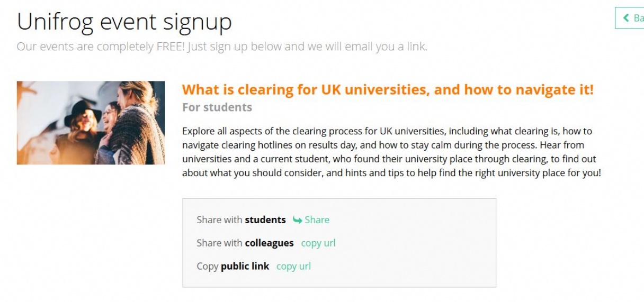Open the clearing event photo thumbnail
The image size is (644, 302).
coord(91,123)
